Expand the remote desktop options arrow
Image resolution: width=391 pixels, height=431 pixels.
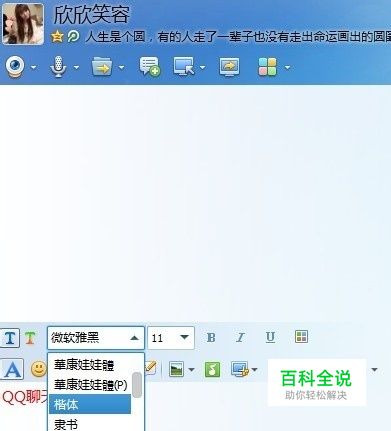tap(202, 67)
